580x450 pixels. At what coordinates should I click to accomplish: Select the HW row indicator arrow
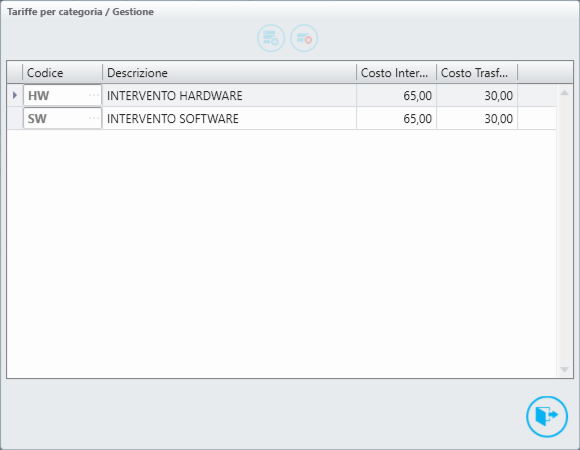pos(15,95)
